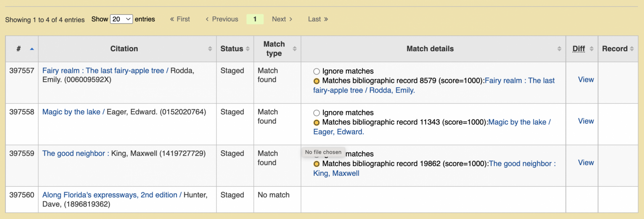View diff for record 397559
644x219 pixels.
586,163
